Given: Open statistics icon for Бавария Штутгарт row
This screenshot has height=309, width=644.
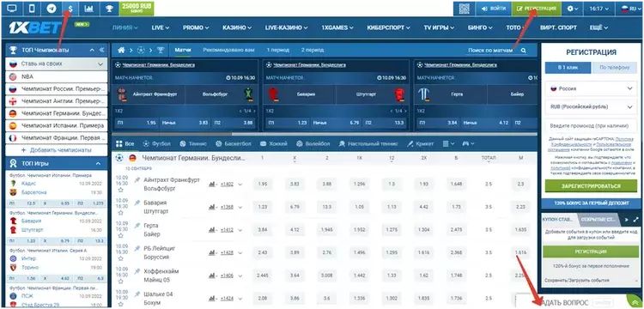Looking at the screenshot, I should coord(212,207).
